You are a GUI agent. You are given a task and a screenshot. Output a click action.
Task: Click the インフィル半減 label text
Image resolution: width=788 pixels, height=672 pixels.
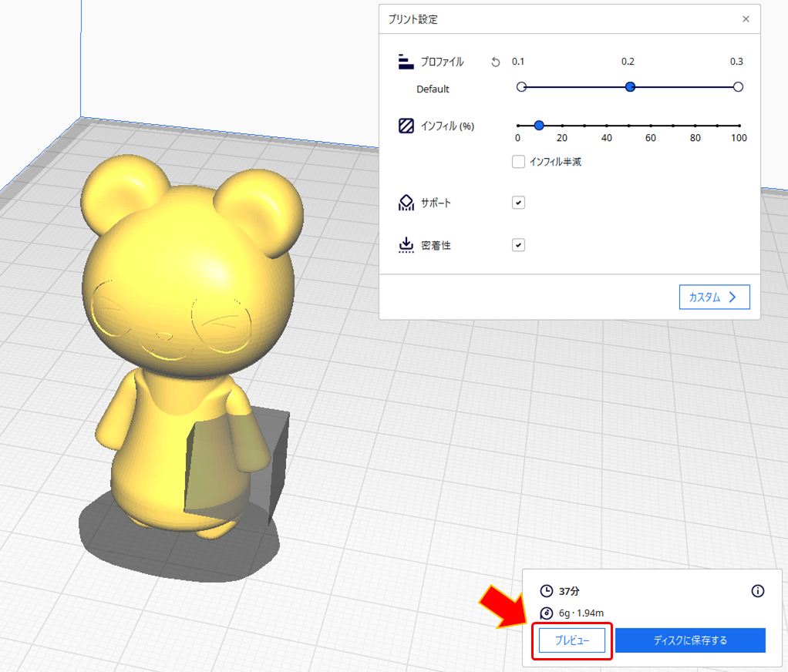[555, 162]
